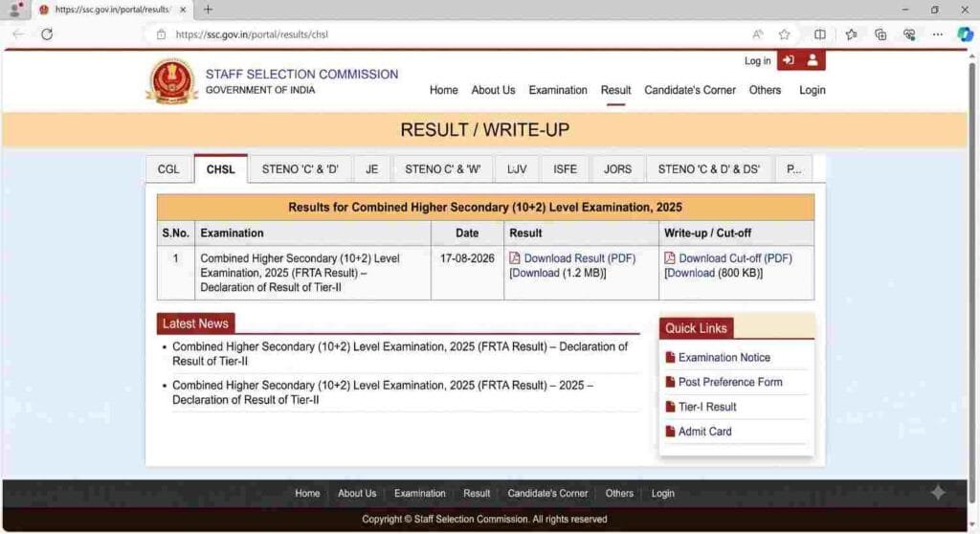Click the red user profile icon
The width and height of the screenshot is (980, 534).
pyautogui.click(x=813, y=60)
